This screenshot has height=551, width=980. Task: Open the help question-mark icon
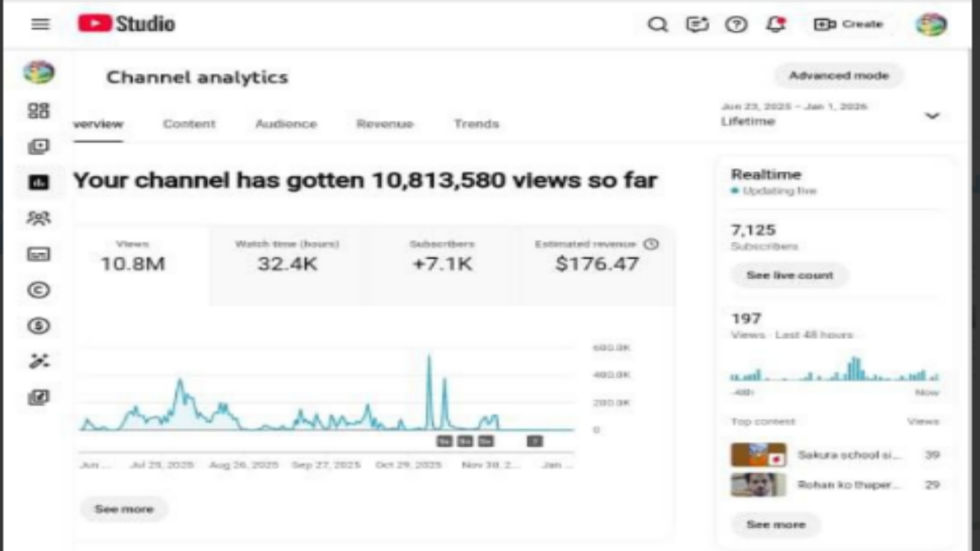(736, 24)
